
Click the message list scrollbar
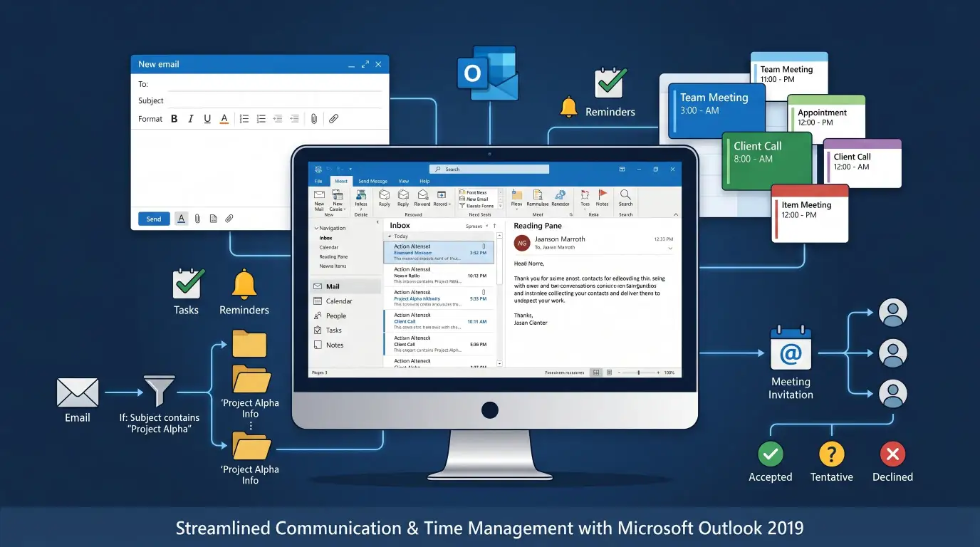tap(499, 299)
